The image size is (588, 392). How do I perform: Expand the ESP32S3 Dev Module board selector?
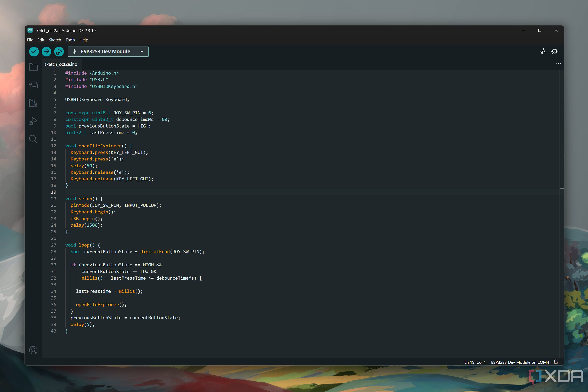click(108, 51)
